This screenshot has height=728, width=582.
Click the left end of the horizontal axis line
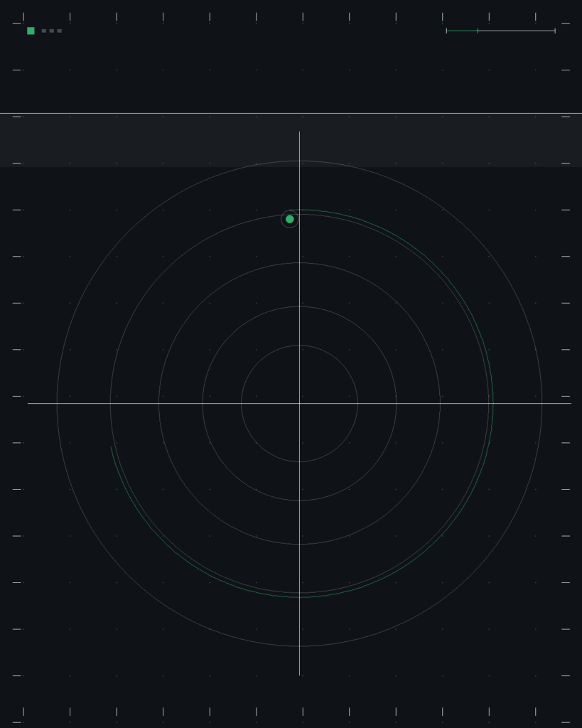pyautogui.click(x=28, y=404)
